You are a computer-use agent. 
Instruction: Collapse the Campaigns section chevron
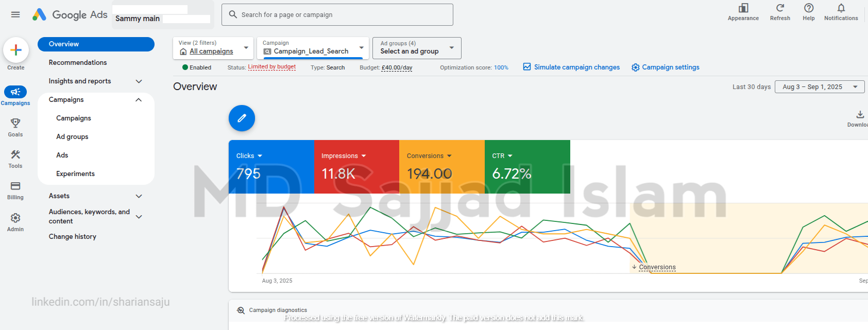pyautogui.click(x=139, y=100)
